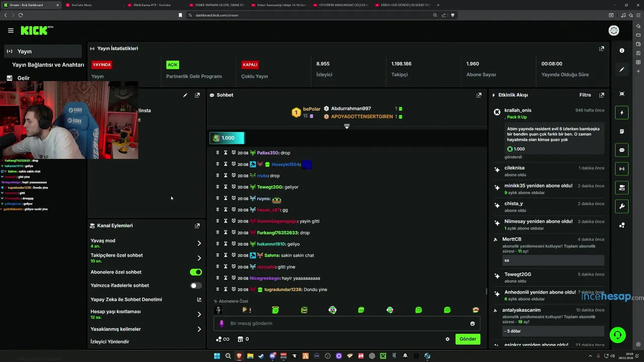Click the '- 5 dolar' message from antalyakascanim

553,331
